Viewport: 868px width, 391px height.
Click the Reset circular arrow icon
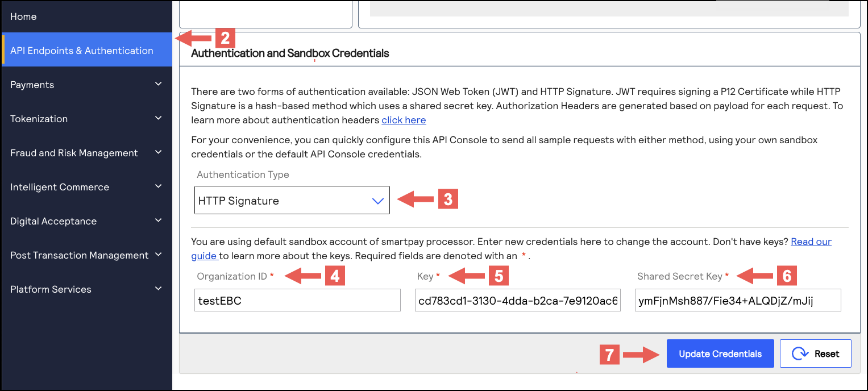[x=800, y=354]
